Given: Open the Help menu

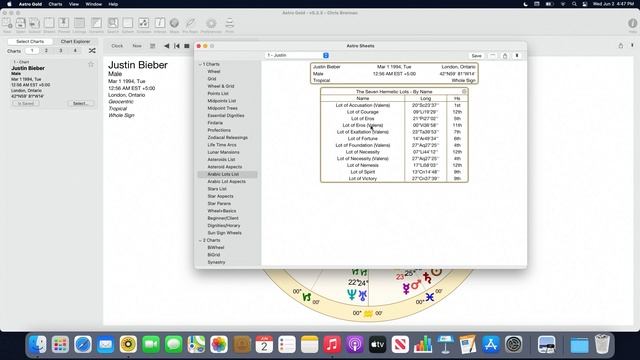Looking at the screenshot, I should 113,4.
